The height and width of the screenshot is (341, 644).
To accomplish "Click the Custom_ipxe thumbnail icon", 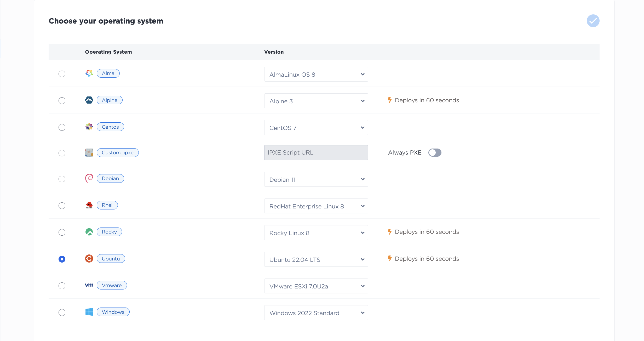I will pyautogui.click(x=89, y=152).
